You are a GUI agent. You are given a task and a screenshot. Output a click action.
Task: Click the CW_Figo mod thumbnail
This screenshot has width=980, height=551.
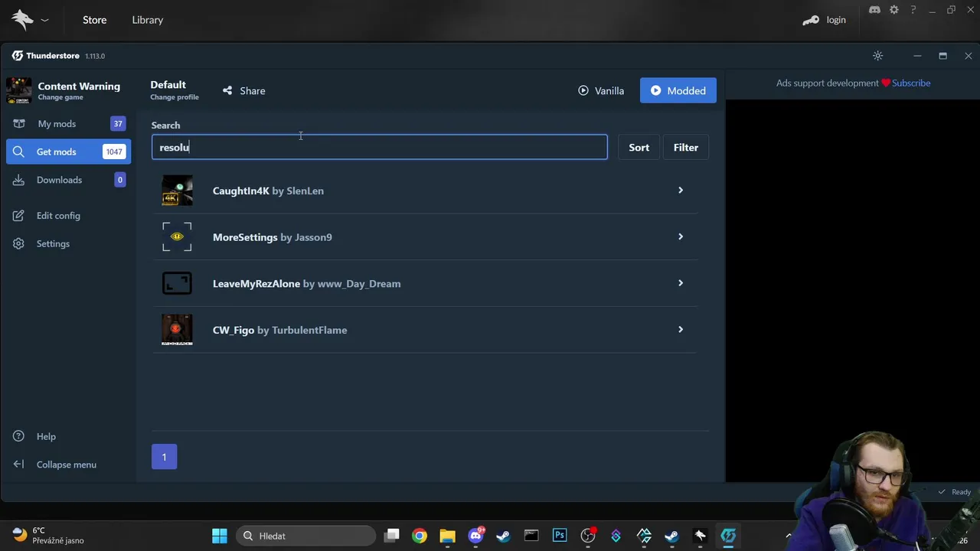pyautogui.click(x=177, y=330)
